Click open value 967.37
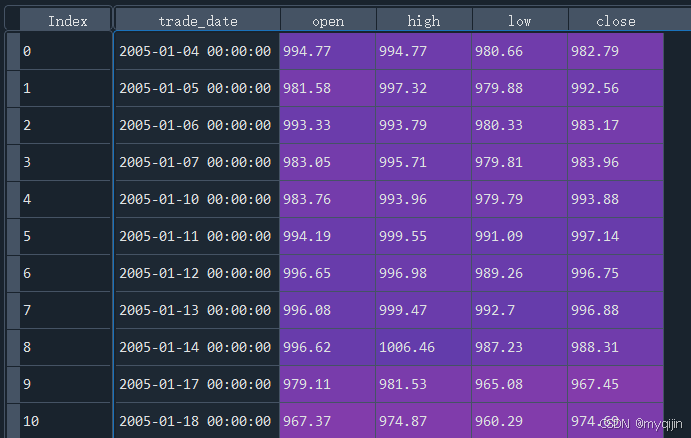Viewport: 691px width, 438px height. coord(327,421)
